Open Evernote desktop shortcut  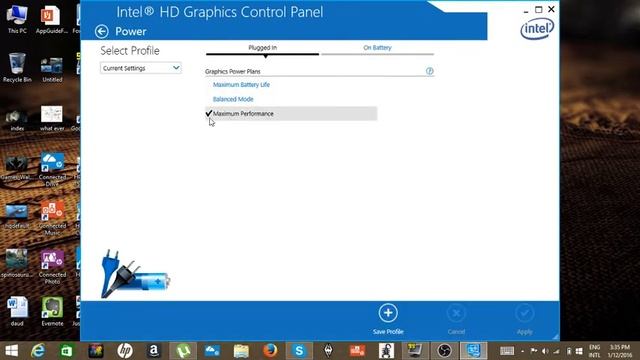point(52,311)
